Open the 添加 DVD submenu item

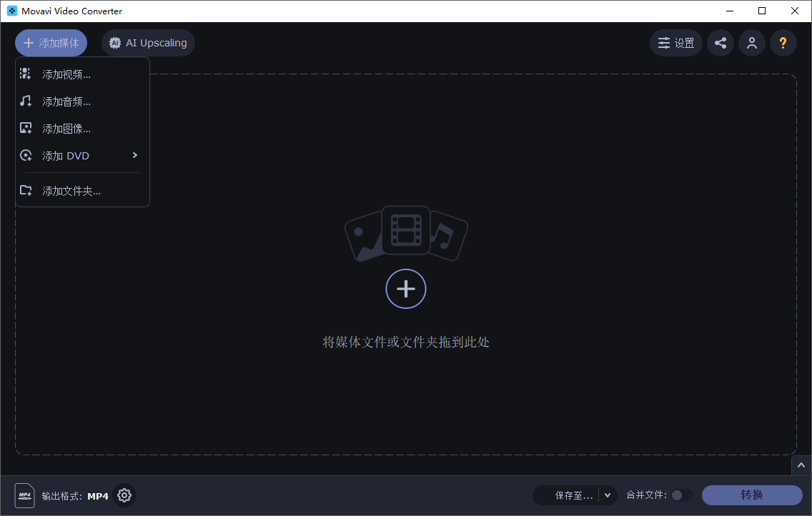82,155
